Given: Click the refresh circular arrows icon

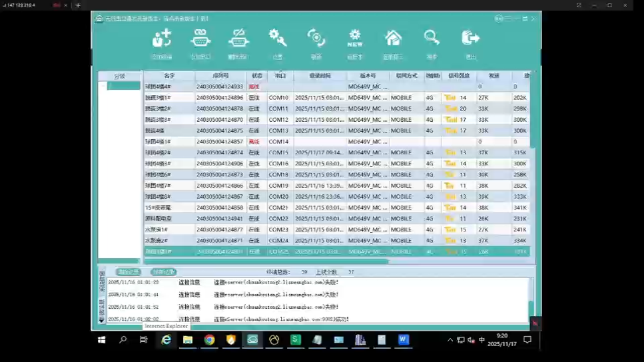Looking at the screenshot, I should (x=316, y=38).
